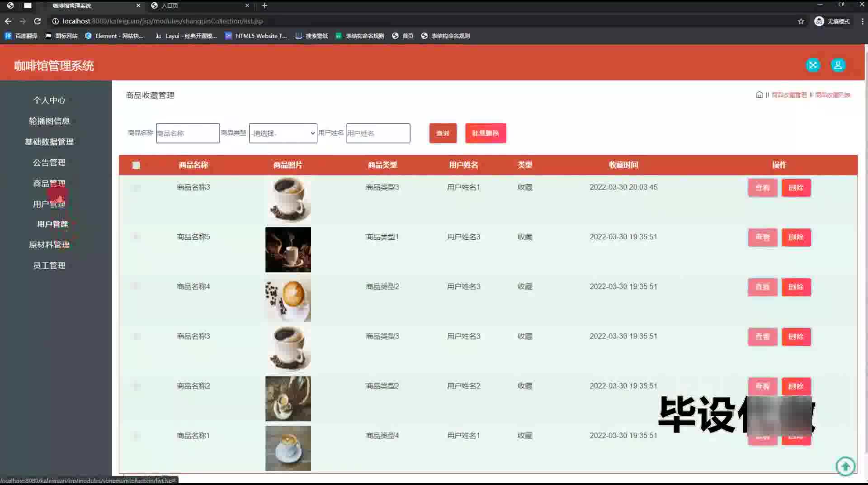Click the browser address bar
The height and width of the screenshot is (485, 868).
(425, 21)
